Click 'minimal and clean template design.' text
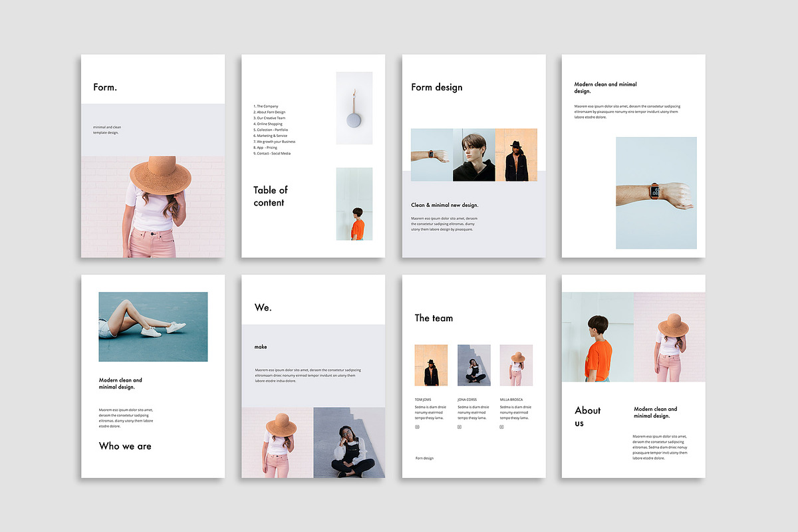This screenshot has width=798, height=532. click(x=107, y=130)
